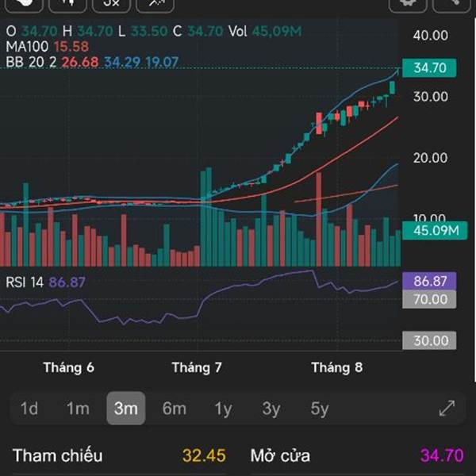Expand chart to fullscreen with diagonal arrows icon
Image resolution: width=476 pixels, height=476 pixels.
coord(447,409)
